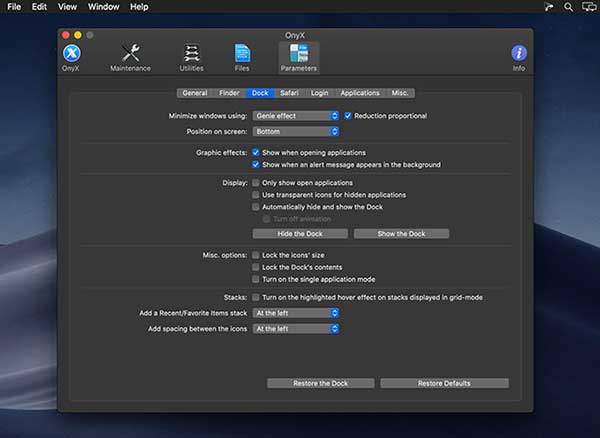Open the OnyX toolbar icon
The height and width of the screenshot is (438, 600).
click(72, 58)
